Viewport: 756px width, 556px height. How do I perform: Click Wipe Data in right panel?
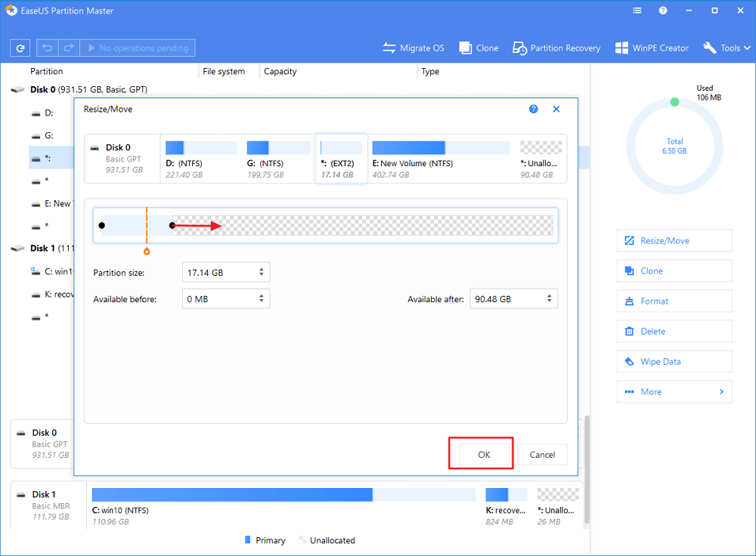click(x=674, y=361)
